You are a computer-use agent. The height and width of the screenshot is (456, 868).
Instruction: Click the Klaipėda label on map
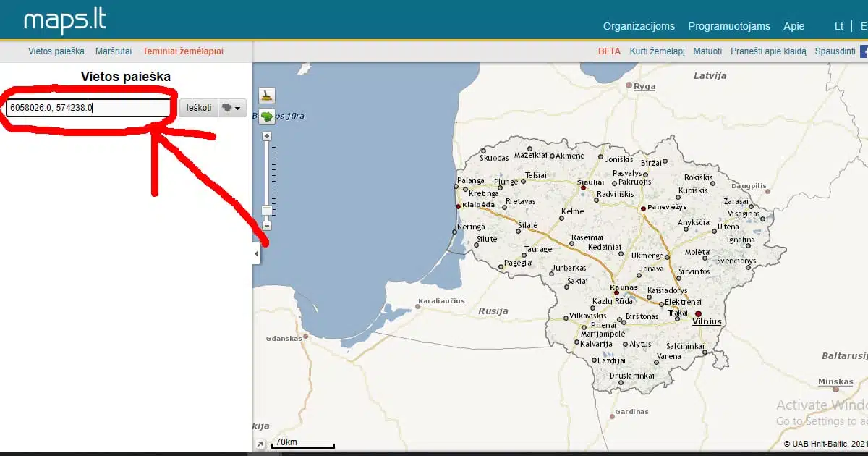point(478,205)
